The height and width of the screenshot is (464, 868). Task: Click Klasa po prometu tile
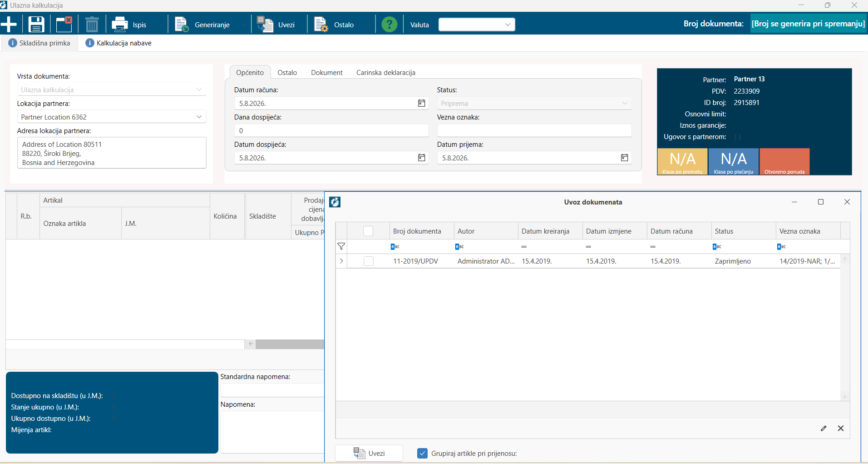(x=682, y=162)
